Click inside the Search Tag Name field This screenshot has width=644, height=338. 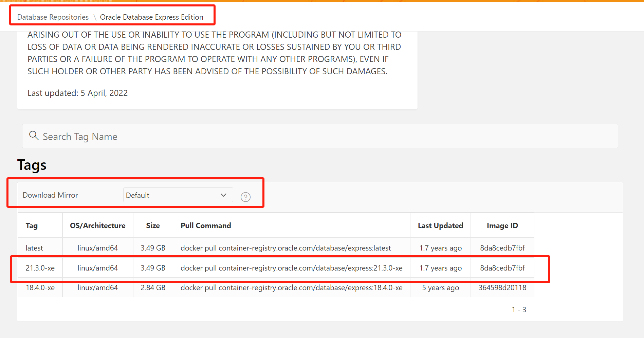(x=320, y=136)
